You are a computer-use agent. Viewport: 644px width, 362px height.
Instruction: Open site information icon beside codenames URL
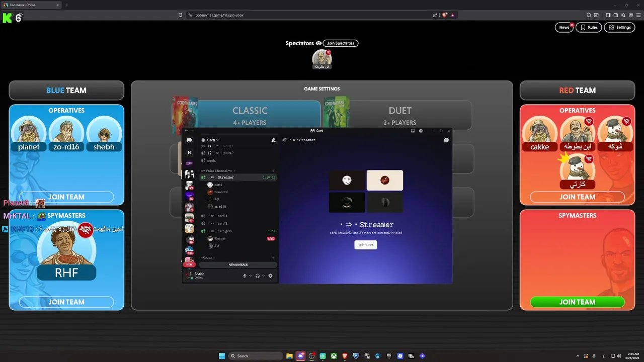point(190,15)
